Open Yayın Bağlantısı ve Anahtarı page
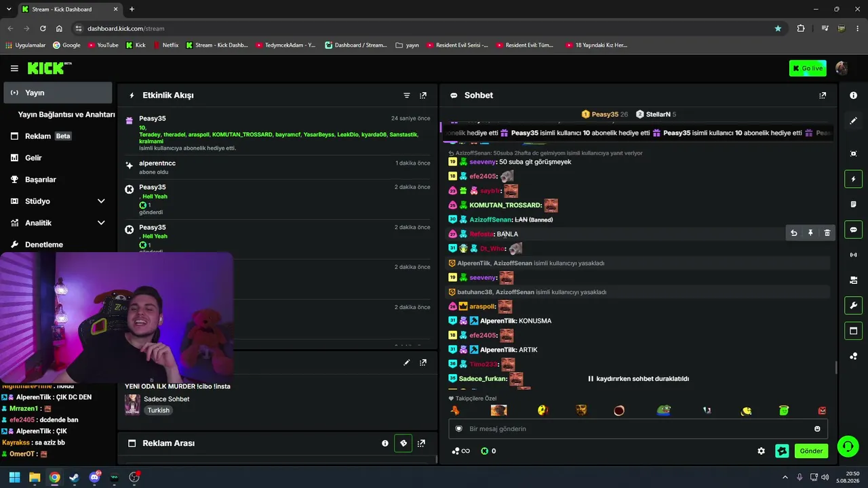The height and width of the screenshot is (488, 868). (x=66, y=115)
